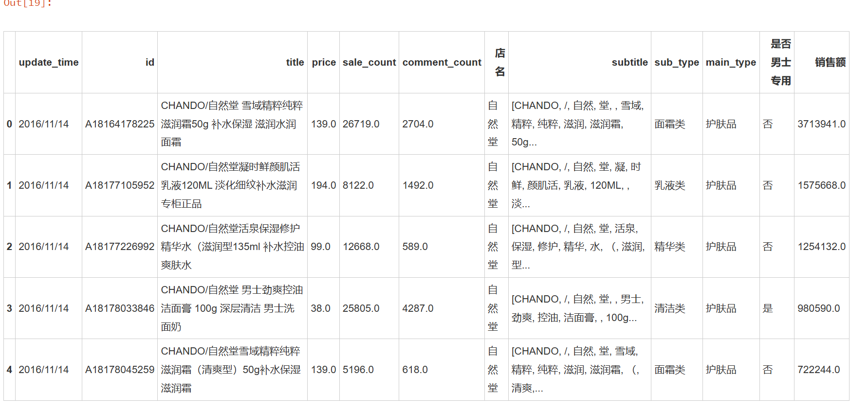This screenshot has height=412, width=868.
Task: Click title containing 滋润霜（清爽型）50g补水保湿
Action: (x=231, y=370)
